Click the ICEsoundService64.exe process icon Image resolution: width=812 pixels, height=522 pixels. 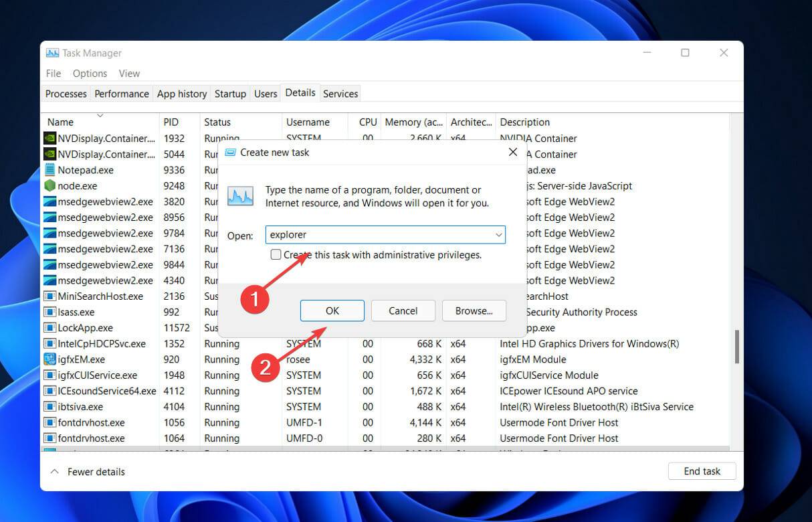tap(49, 391)
